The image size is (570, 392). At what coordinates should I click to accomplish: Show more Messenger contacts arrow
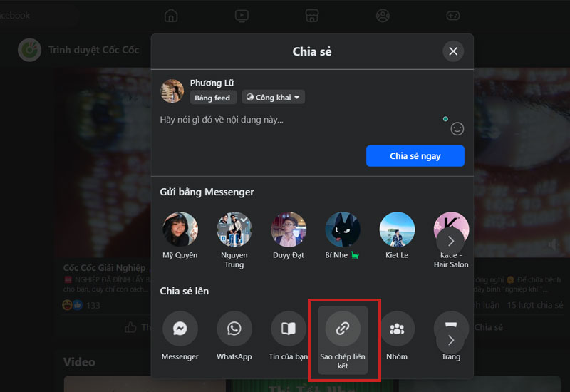coord(450,241)
